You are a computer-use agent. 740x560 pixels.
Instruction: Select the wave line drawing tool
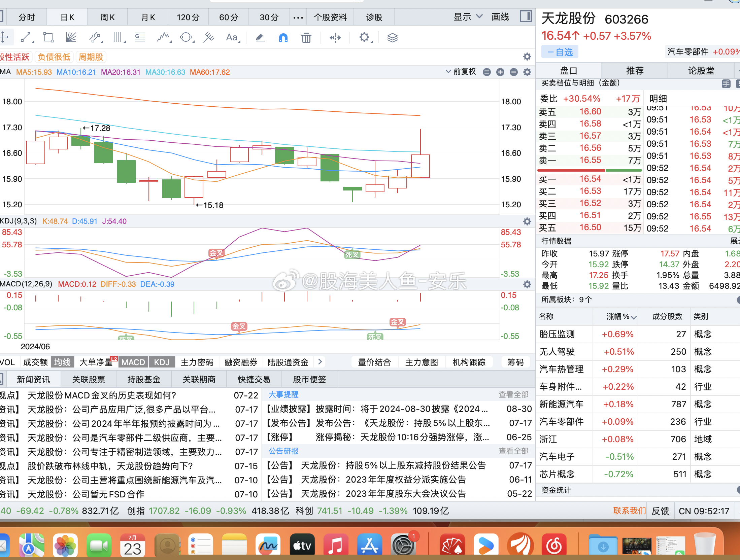tap(164, 37)
